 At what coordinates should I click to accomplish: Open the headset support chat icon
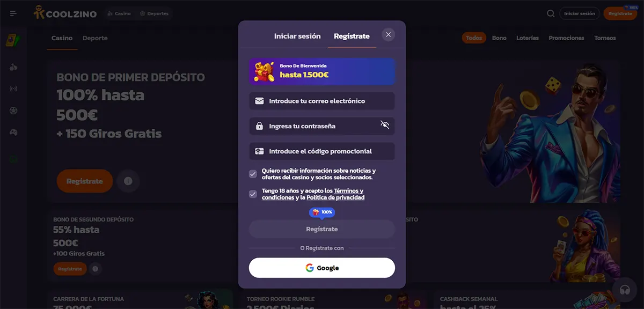tap(624, 290)
